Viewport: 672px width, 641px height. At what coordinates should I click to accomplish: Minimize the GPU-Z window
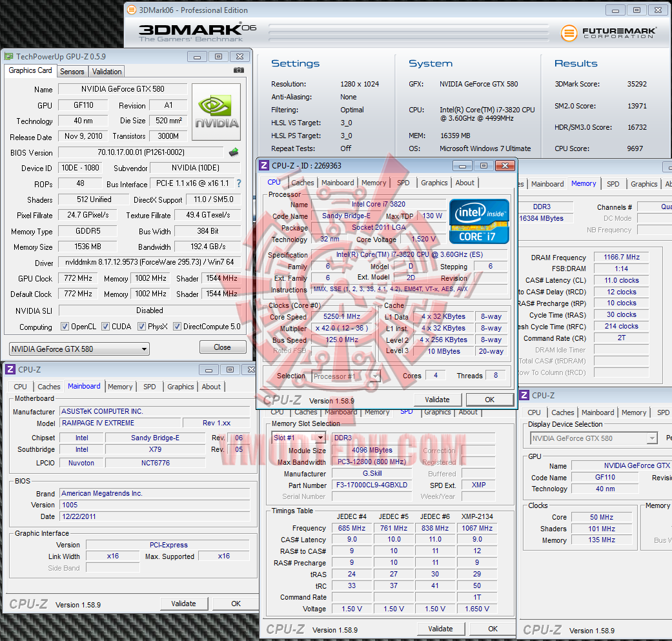(197, 57)
